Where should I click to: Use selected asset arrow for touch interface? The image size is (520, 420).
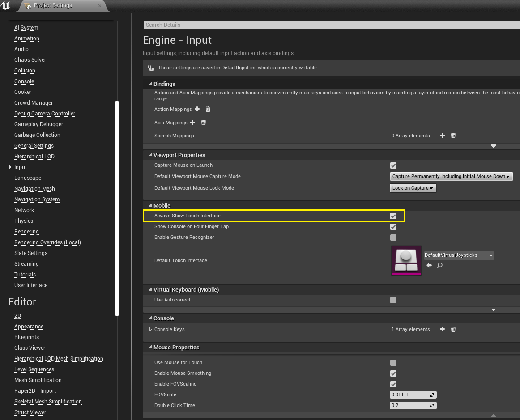click(x=429, y=265)
